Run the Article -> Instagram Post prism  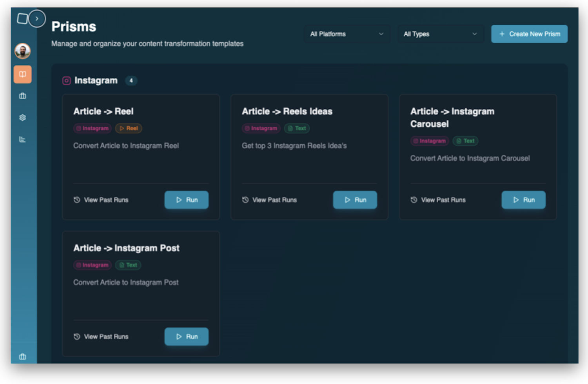(186, 337)
